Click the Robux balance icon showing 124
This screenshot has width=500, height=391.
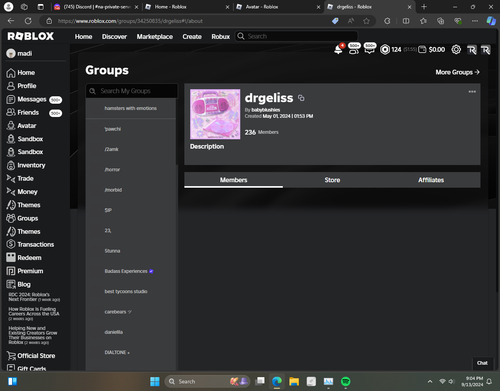coord(385,50)
